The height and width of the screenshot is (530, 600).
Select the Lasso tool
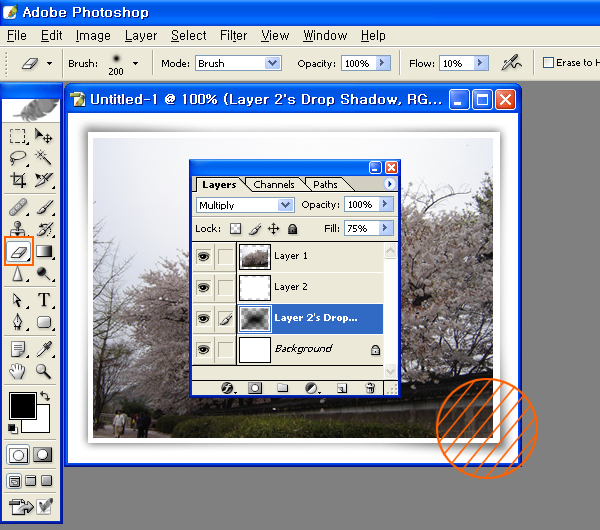18,158
